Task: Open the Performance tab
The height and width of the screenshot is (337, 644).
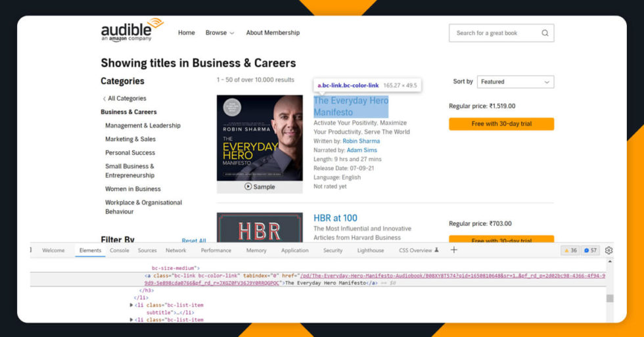Action: point(216,250)
